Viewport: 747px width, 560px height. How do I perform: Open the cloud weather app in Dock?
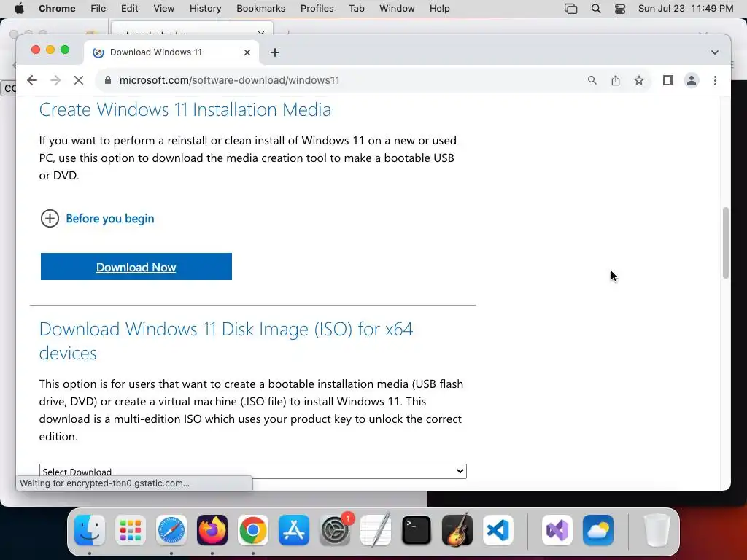(598, 530)
